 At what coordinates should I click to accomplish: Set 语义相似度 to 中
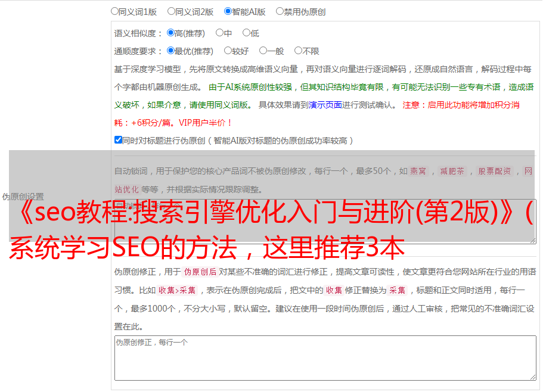point(219,33)
